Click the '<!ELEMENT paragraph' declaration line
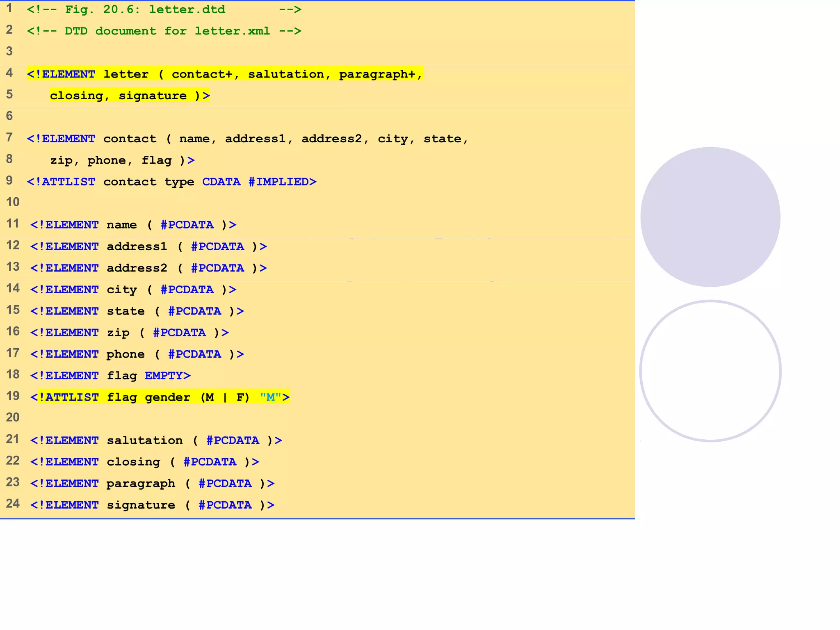This screenshot has width=840, height=630. click(x=152, y=484)
